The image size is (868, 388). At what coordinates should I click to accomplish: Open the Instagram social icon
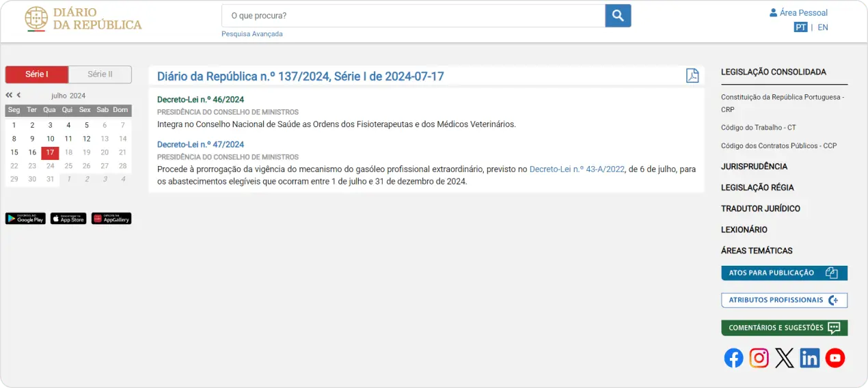point(759,358)
